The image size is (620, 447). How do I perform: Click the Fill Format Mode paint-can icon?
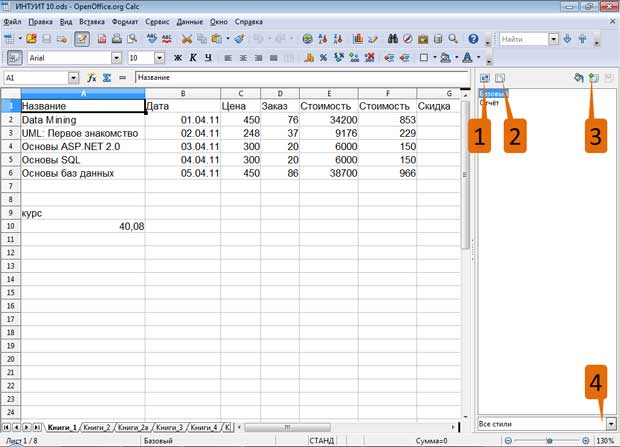coord(579,78)
